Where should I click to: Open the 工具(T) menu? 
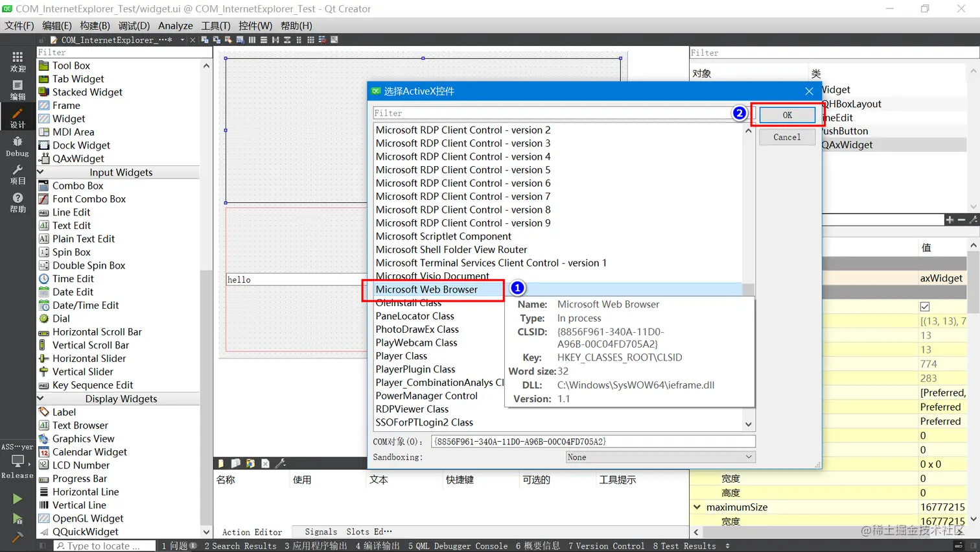(x=216, y=26)
